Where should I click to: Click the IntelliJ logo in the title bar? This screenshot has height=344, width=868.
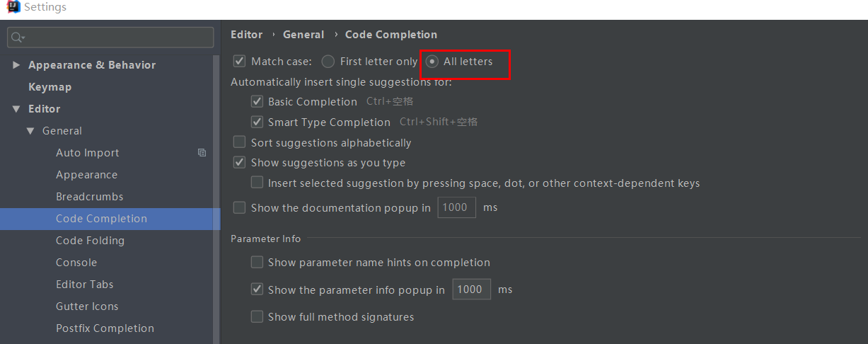click(12, 7)
